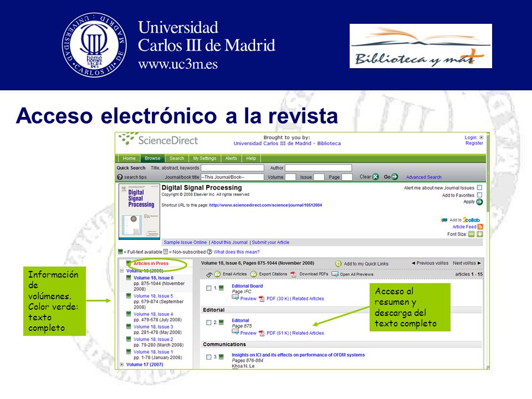The width and height of the screenshot is (532, 399).
Task: Click the Page number field
Action: (x=347, y=177)
